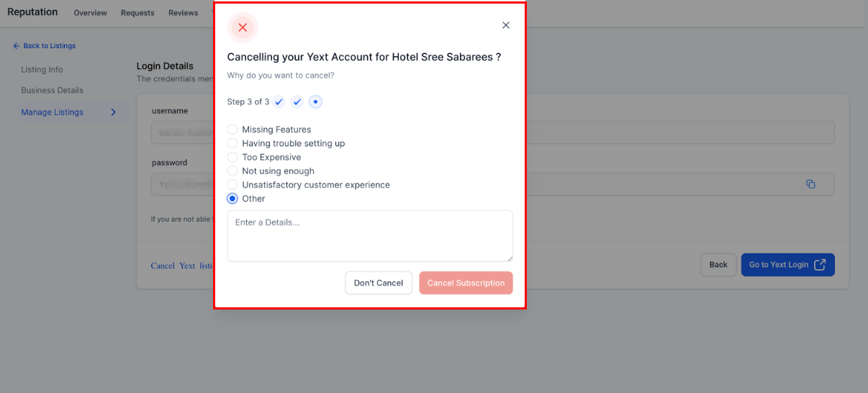Choose the Too Expensive reason
This screenshot has height=393, width=868.
tap(232, 157)
